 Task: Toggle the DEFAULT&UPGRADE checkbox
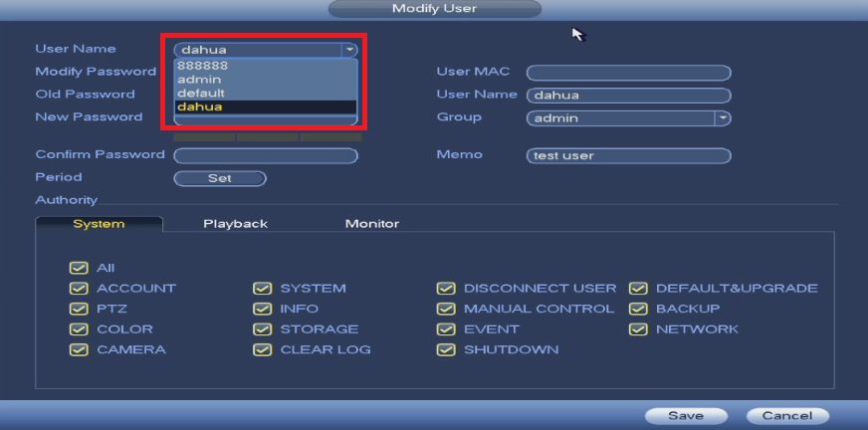[639, 289]
